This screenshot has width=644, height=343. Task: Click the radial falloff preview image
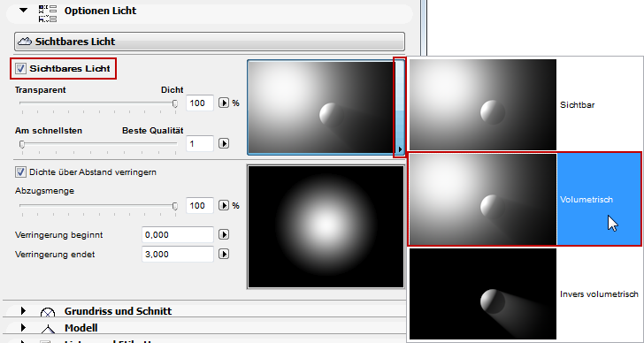[x=326, y=226]
